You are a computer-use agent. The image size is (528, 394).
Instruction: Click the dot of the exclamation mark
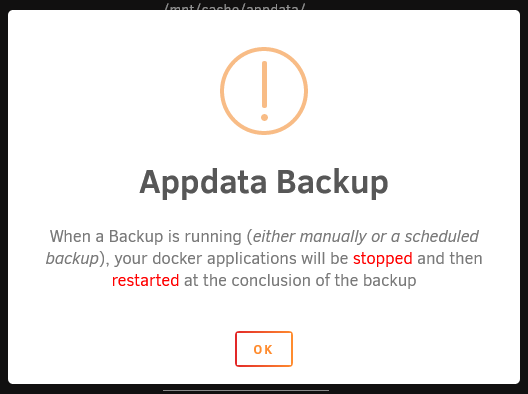[264, 117]
